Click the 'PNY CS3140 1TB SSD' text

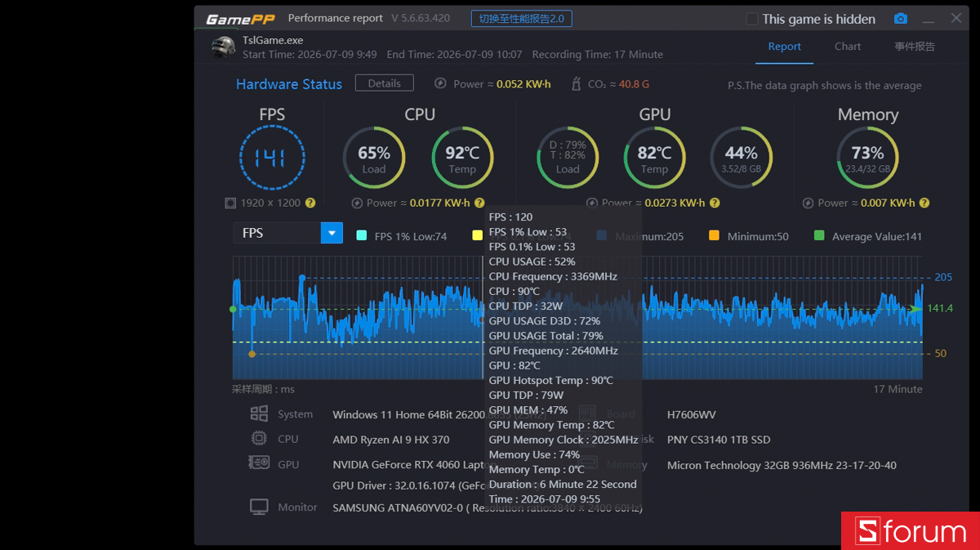[719, 439]
